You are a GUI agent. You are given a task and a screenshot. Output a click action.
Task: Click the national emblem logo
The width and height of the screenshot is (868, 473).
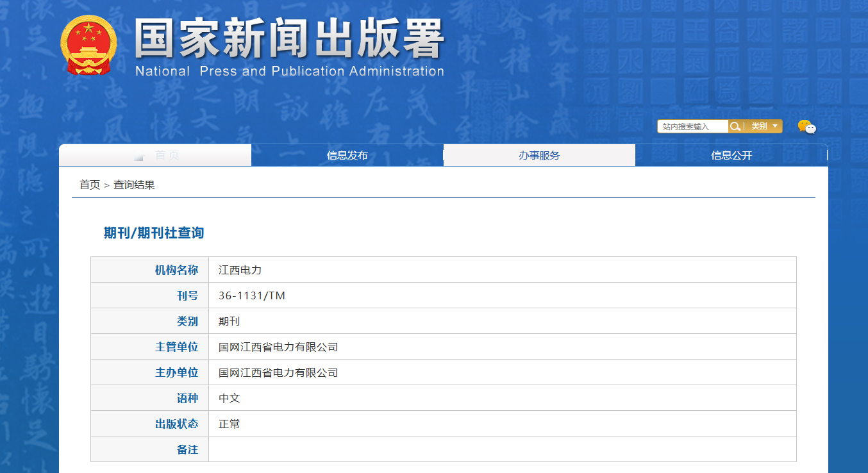tap(89, 46)
